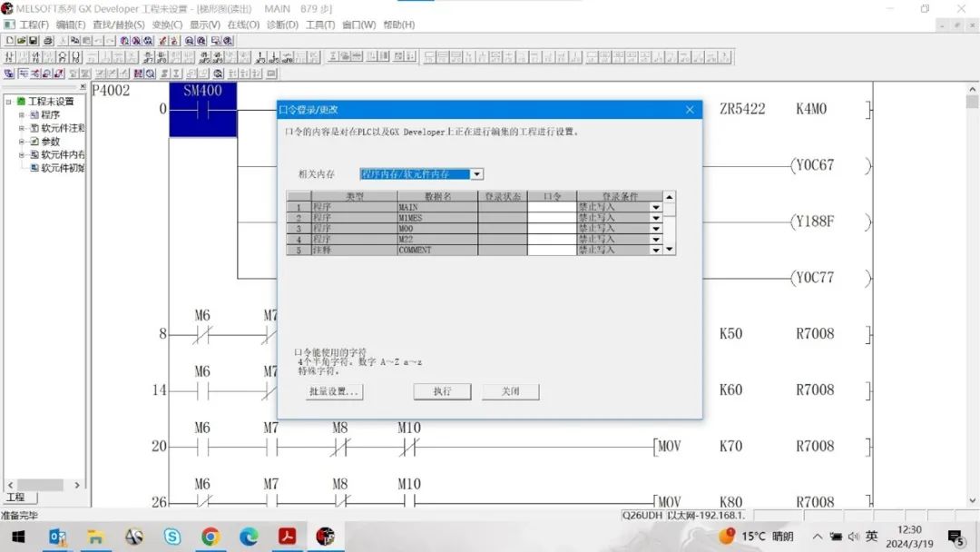This screenshot has width=980, height=552.
Task: Click the 批量设置... button
Action: pos(335,391)
